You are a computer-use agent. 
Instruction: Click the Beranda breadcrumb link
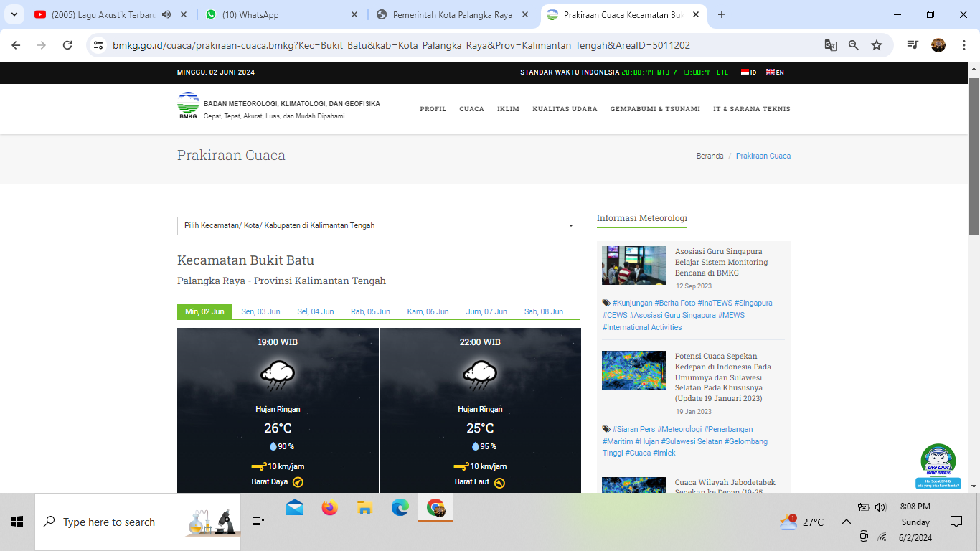710,156
